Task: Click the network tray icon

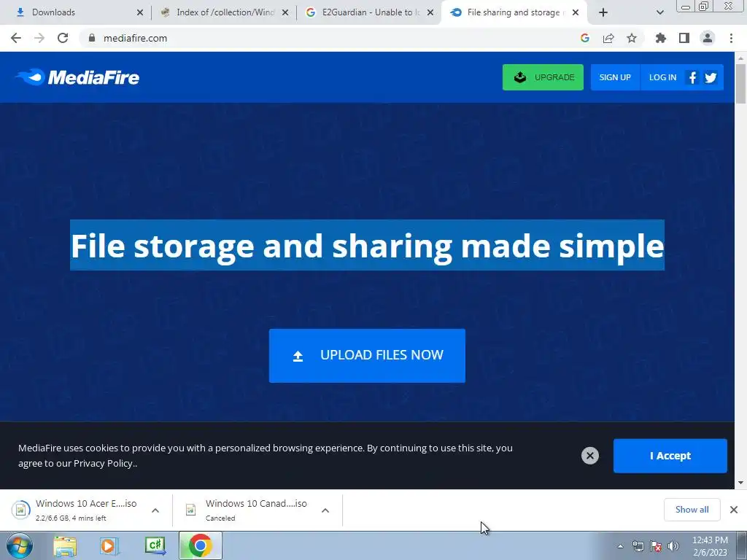Action: (638, 546)
